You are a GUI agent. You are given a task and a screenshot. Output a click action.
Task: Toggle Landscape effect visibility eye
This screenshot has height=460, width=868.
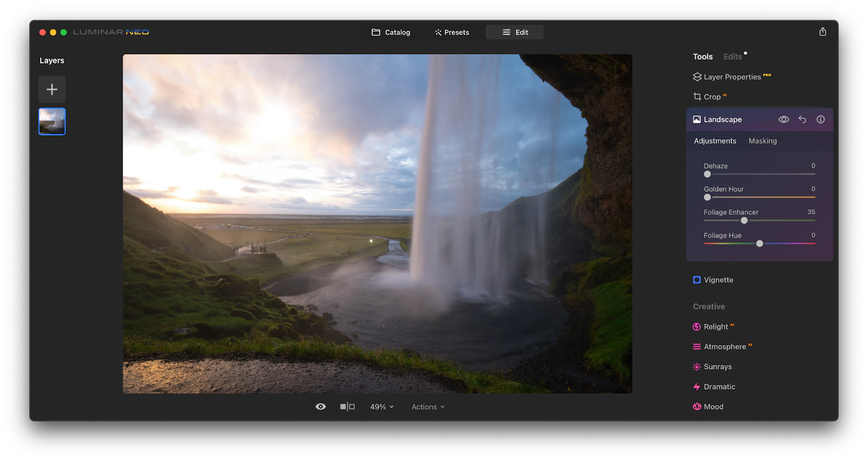pos(783,119)
